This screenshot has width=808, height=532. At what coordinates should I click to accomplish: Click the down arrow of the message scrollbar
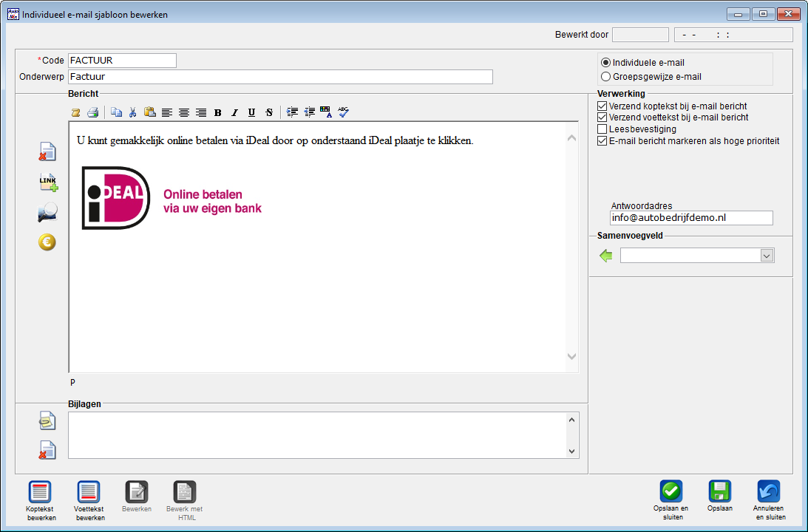[571, 356]
